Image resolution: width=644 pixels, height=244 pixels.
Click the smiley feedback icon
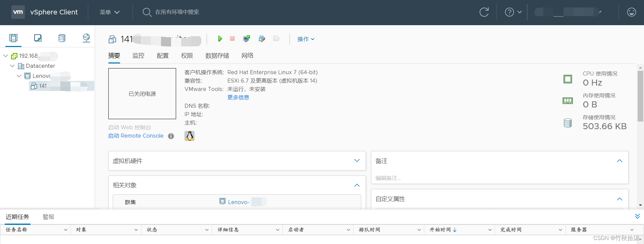tap(632, 12)
